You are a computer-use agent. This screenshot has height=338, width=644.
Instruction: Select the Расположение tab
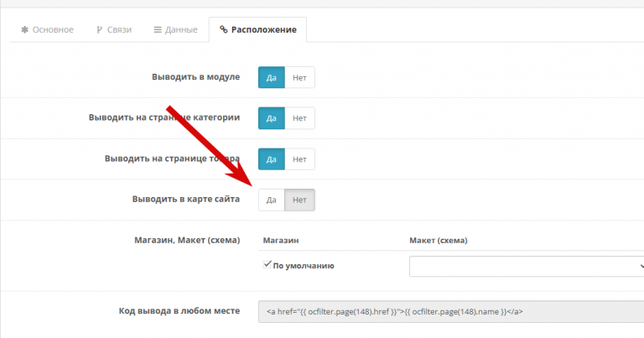point(258,29)
